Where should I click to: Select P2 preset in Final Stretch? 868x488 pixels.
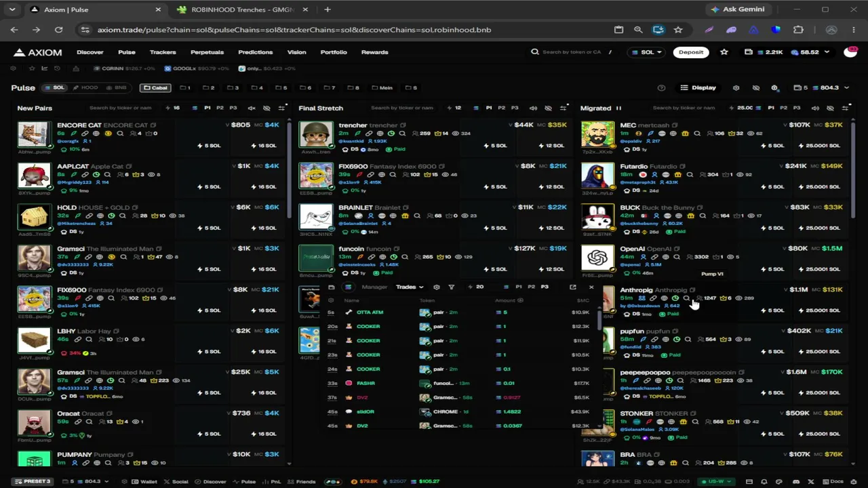pyautogui.click(x=502, y=108)
